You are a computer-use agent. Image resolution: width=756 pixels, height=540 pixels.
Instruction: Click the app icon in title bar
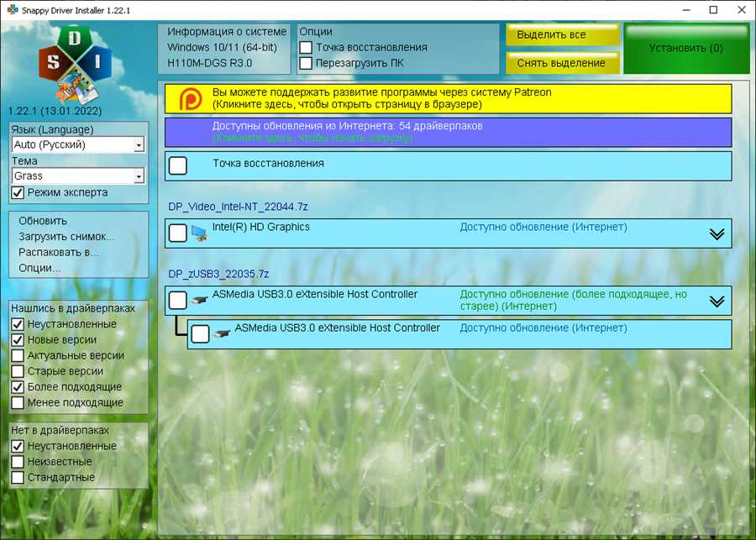[12, 10]
